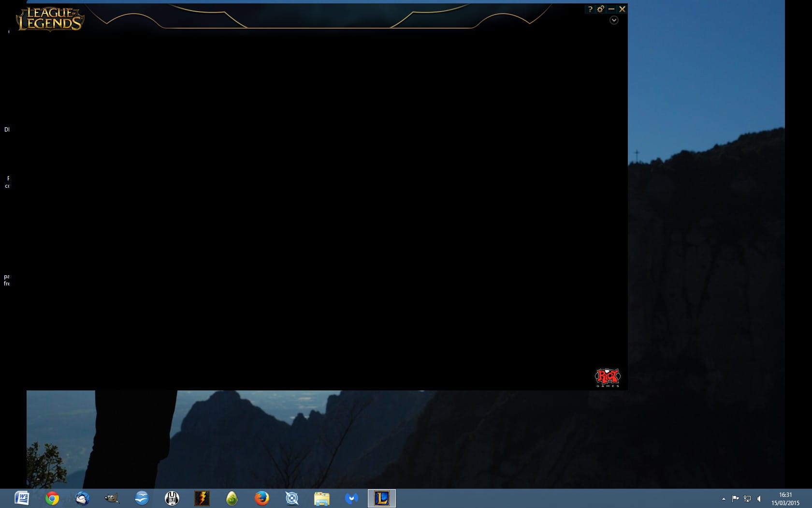Show hidden system tray icons

coord(724,499)
